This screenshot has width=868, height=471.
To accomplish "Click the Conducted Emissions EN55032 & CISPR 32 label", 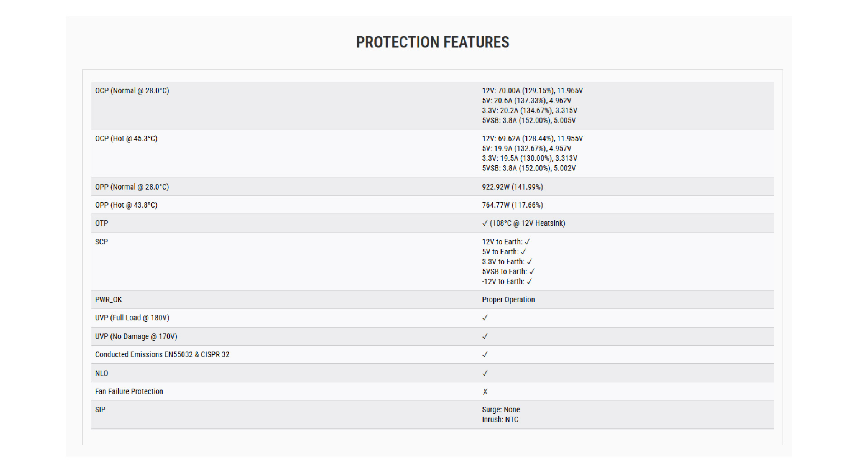I will point(162,354).
